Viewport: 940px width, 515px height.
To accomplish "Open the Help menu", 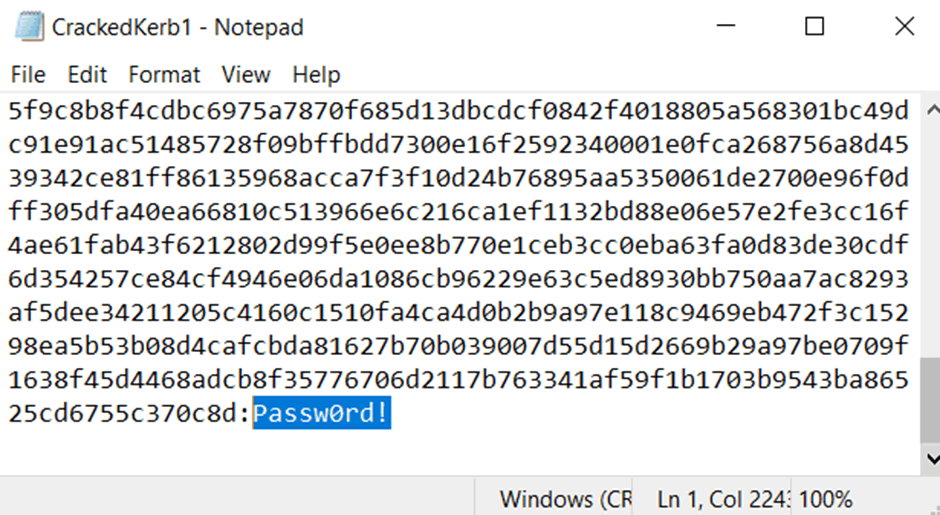I will point(316,75).
